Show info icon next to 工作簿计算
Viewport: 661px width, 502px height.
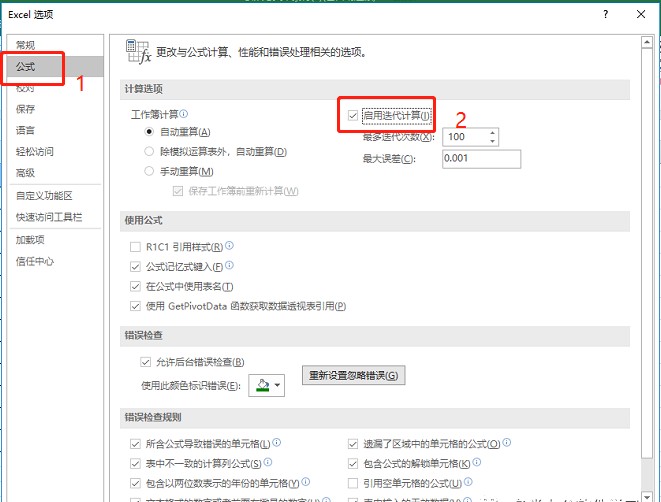point(184,114)
